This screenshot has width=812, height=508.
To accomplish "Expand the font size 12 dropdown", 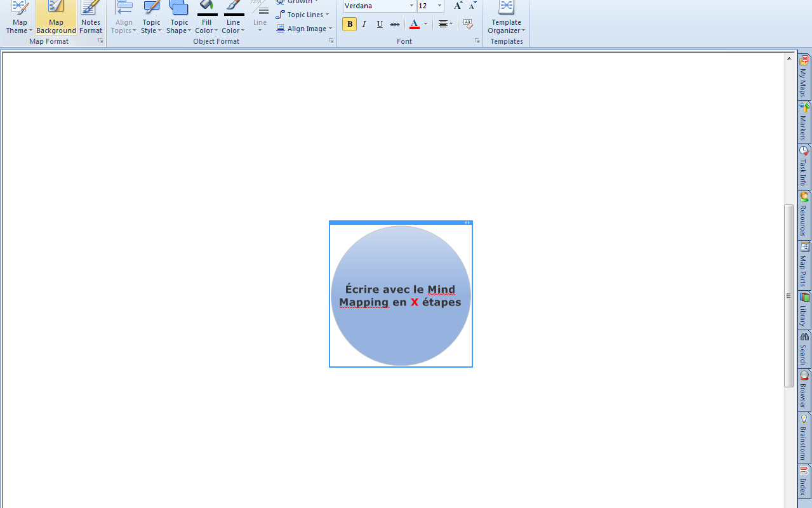I will tap(439, 6).
